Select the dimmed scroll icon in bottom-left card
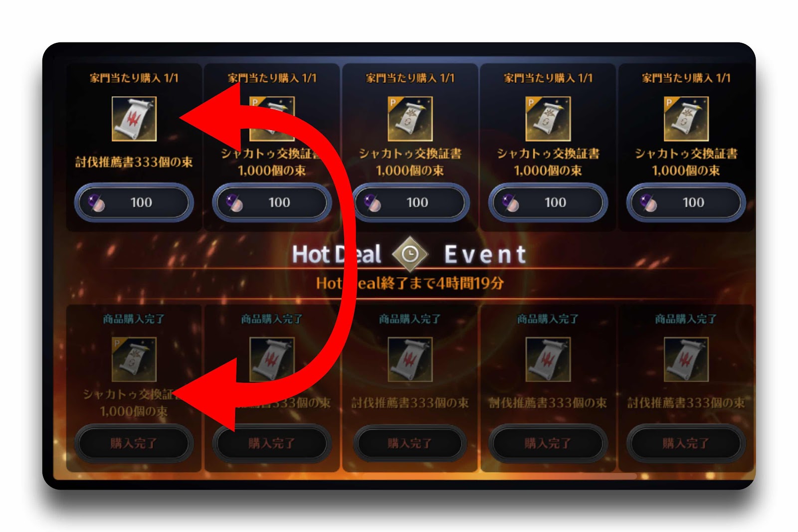Viewport: 798px width, 532px height. 134,359
